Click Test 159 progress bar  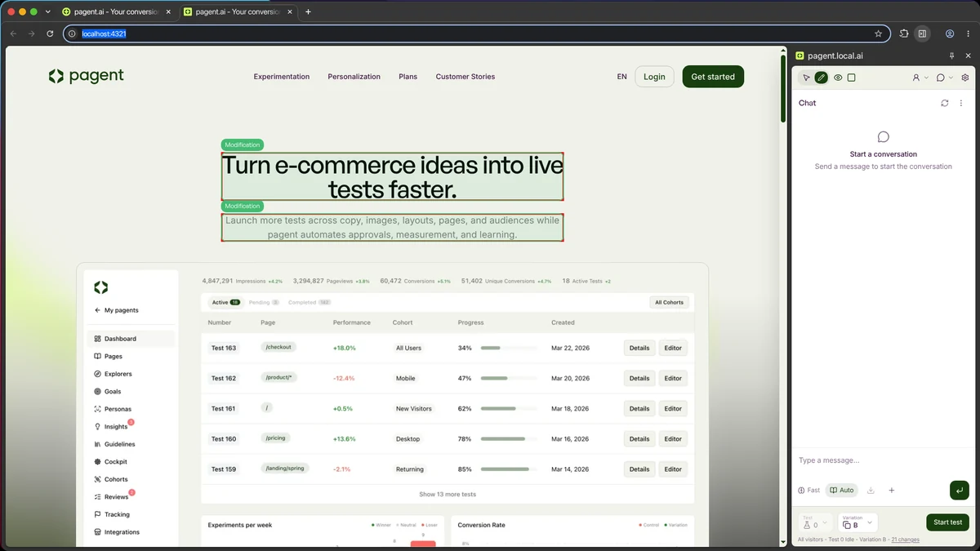point(509,469)
